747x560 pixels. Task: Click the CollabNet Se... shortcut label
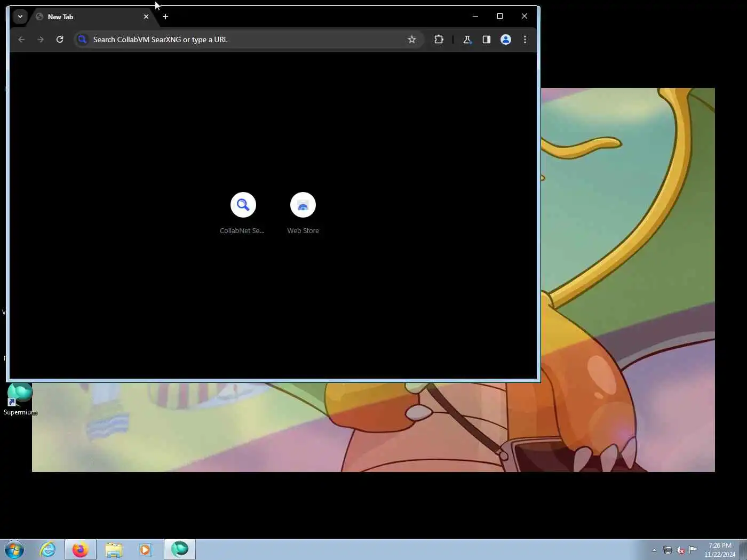[242, 231]
